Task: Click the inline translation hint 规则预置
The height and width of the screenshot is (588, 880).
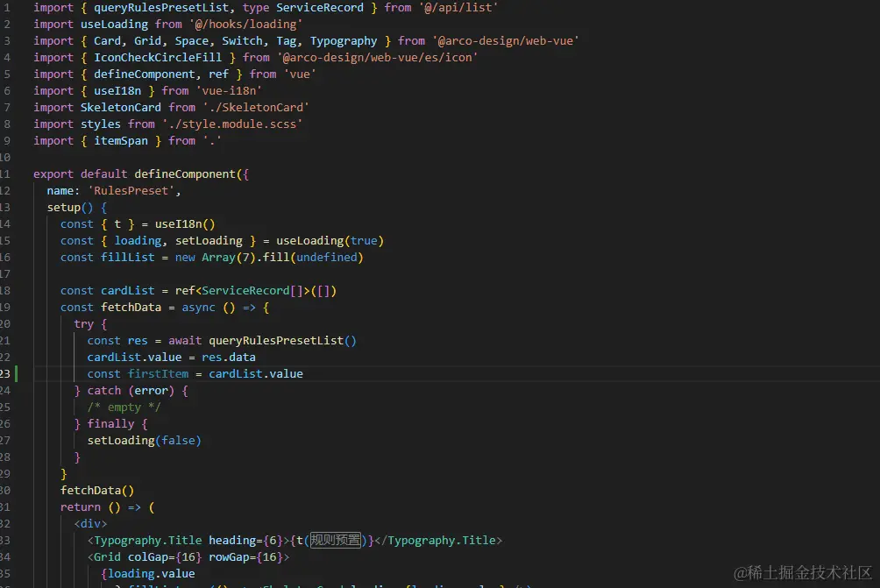Action: (x=336, y=541)
